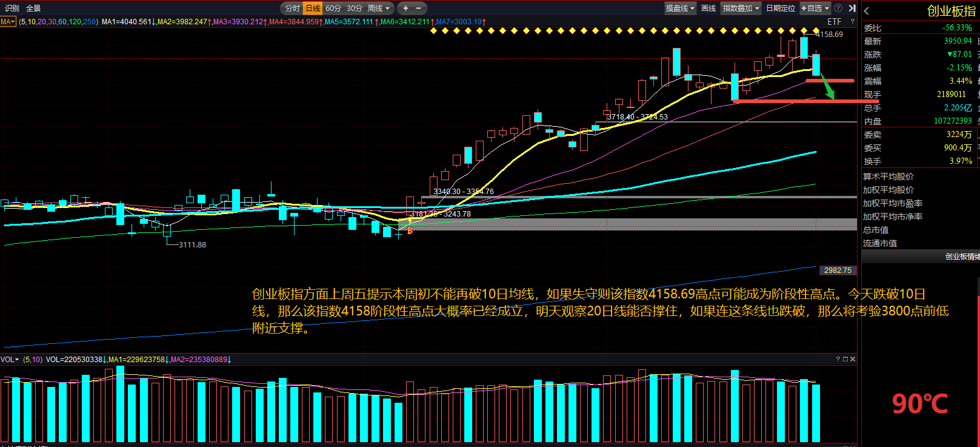The height and width of the screenshot is (447, 980).
Task: Open the help question-mark icon in toolbar
Action: pos(838,8)
